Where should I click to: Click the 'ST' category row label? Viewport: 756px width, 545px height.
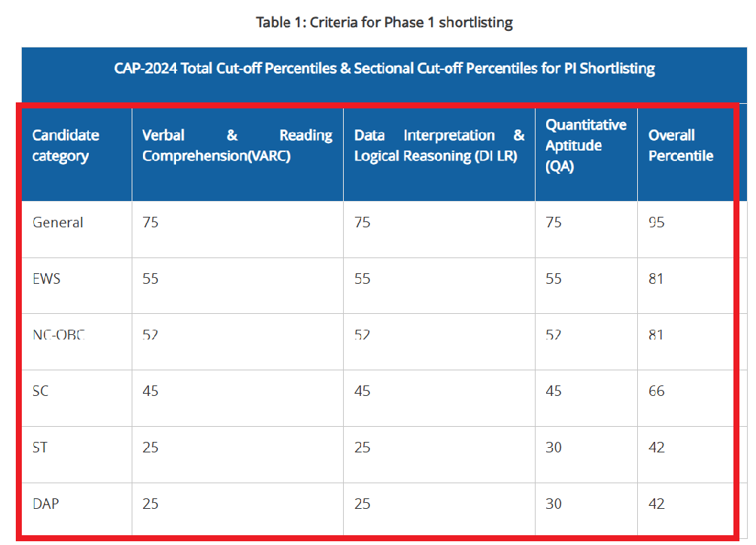point(41,448)
